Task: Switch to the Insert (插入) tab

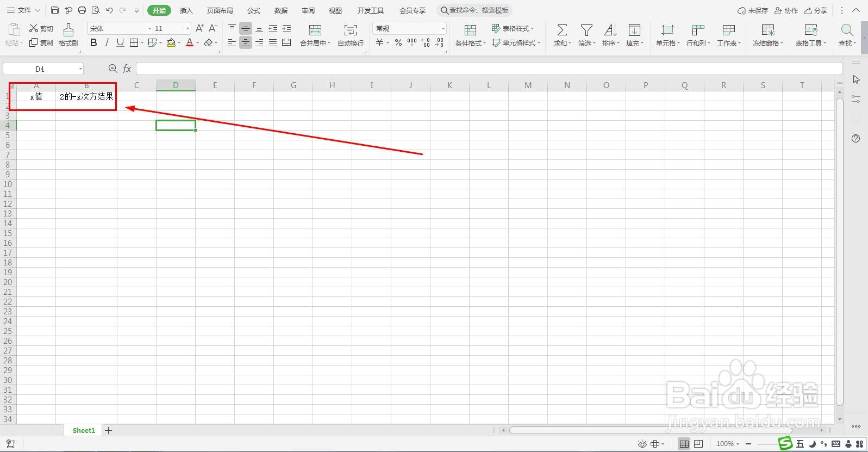Action: point(186,10)
